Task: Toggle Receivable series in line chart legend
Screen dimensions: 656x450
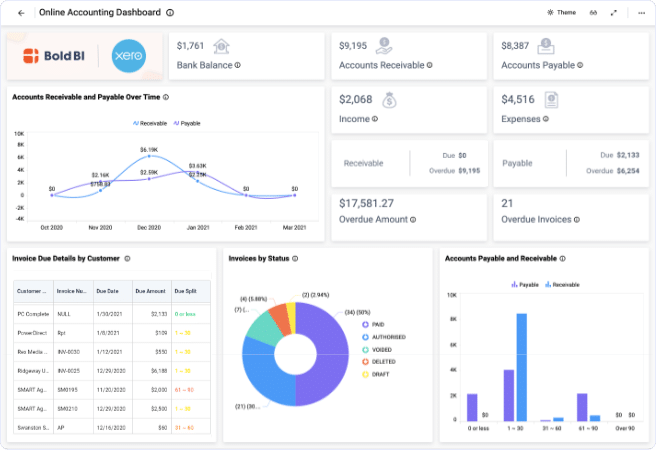Action: (x=150, y=123)
